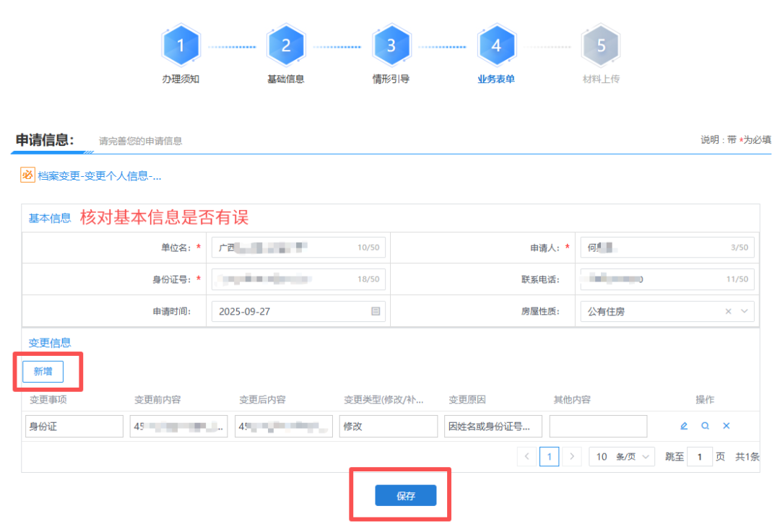Click the orange 必 required badge icon

[x=27, y=175]
